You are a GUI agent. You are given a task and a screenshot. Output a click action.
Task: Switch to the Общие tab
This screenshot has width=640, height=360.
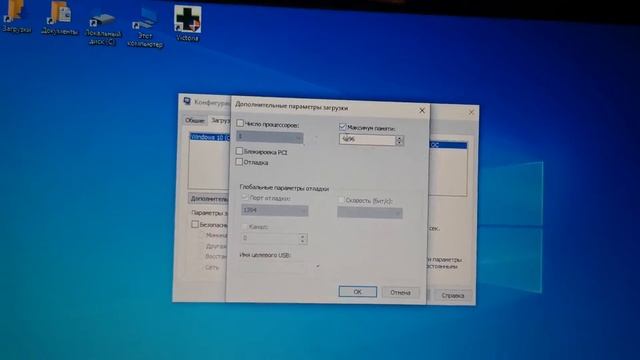pyautogui.click(x=195, y=120)
